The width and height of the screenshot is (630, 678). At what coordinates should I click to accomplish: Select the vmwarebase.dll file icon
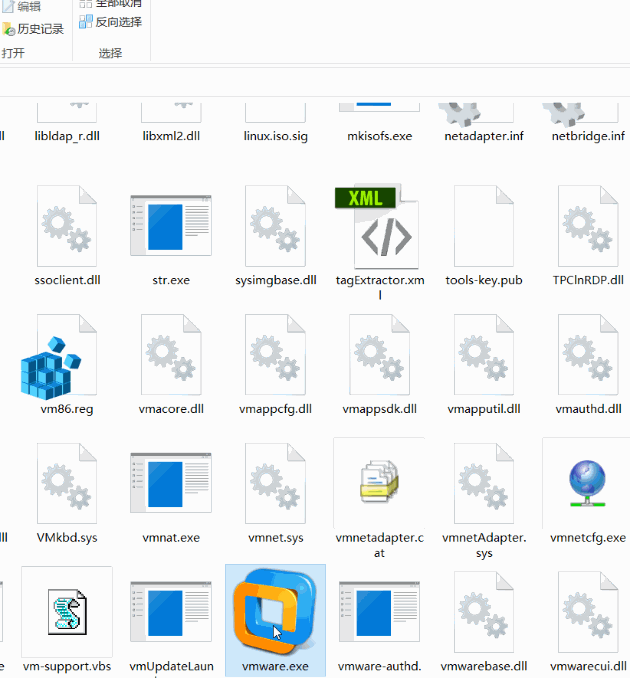pos(484,612)
